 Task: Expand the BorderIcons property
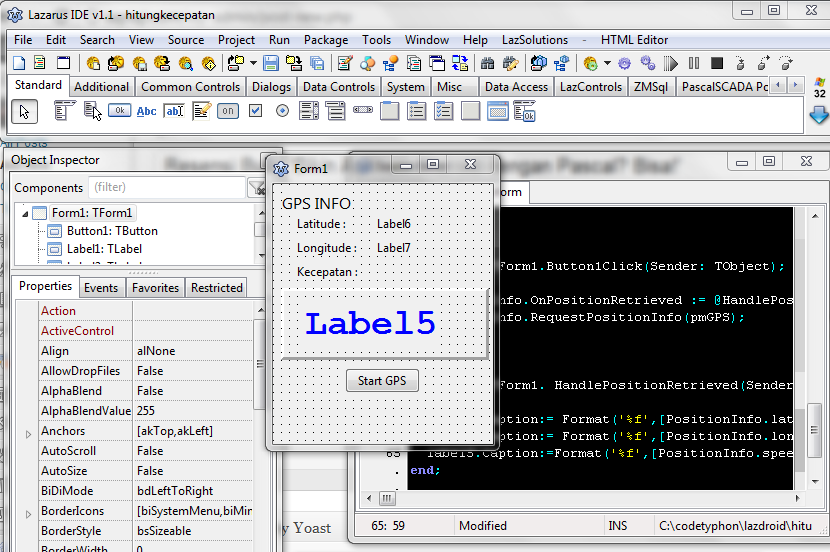(x=28, y=512)
